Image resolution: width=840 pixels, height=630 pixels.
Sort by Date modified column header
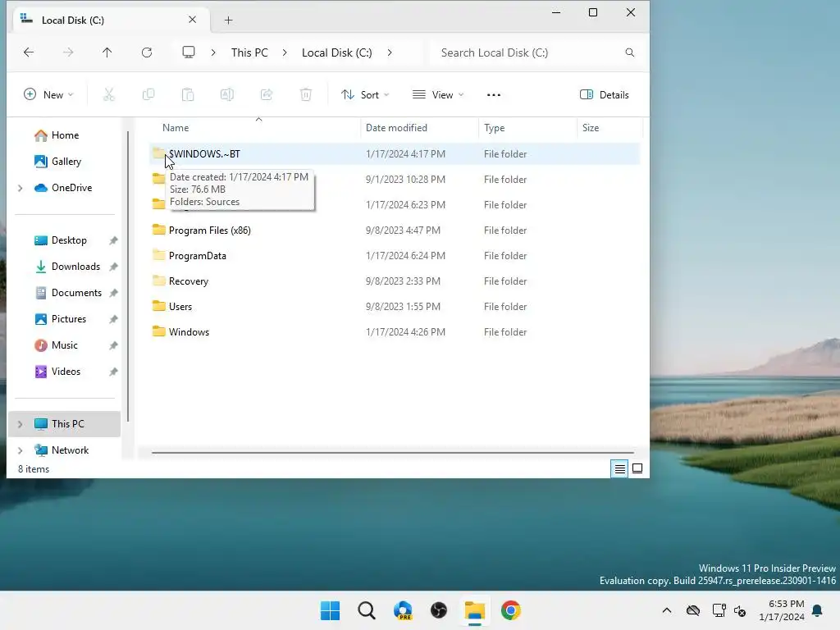(420, 128)
